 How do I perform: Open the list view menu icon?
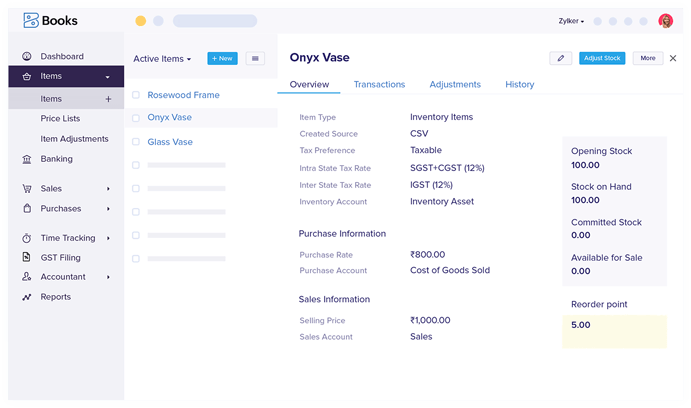pos(255,58)
